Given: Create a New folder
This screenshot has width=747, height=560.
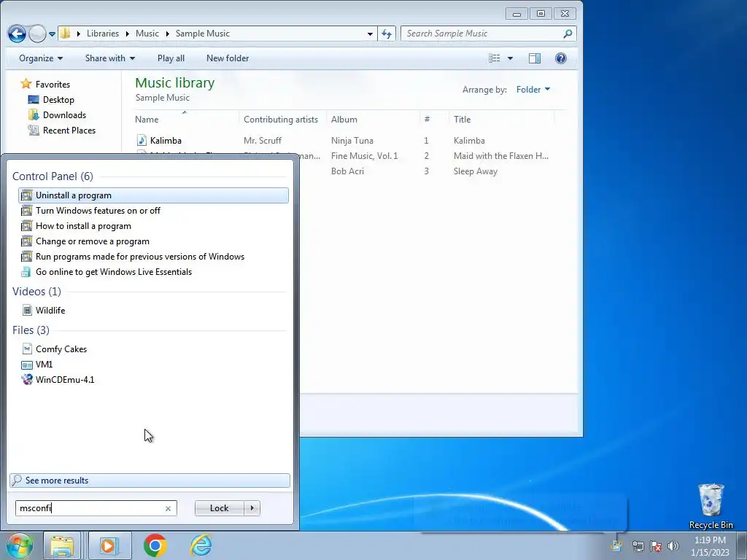Looking at the screenshot, I should click(228, 58).
